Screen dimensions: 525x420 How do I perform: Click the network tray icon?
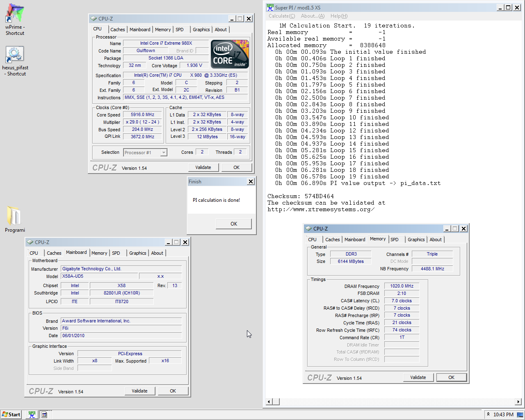(520, 414)
